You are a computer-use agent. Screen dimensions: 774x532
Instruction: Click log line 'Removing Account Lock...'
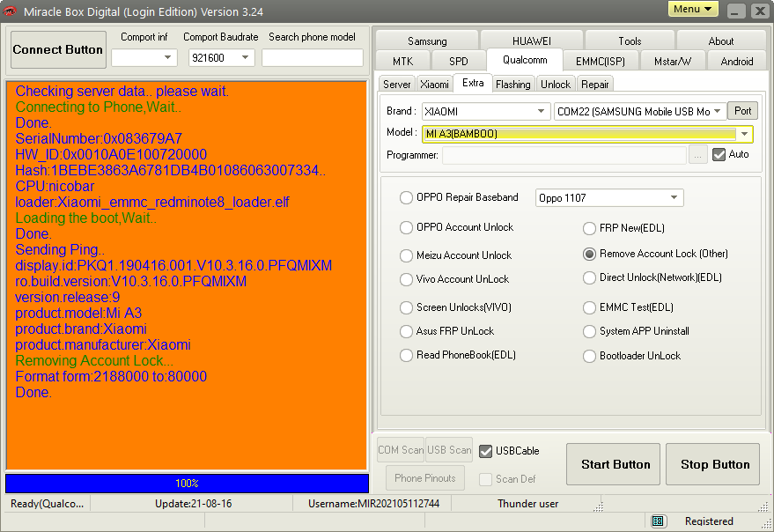coord(94,360)
